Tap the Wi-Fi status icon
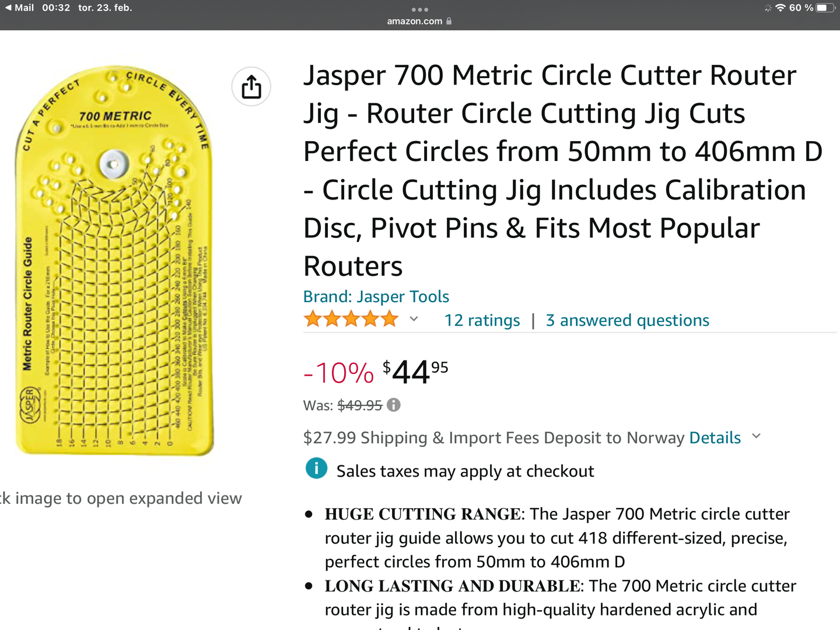The height and width of the screenshot is (630, 840). pos(780,8)
